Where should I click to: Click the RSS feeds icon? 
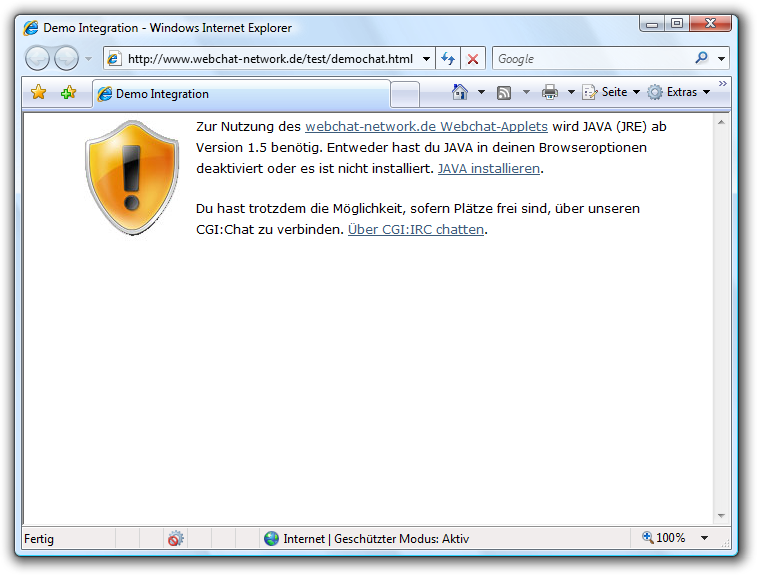coord(504,92)
